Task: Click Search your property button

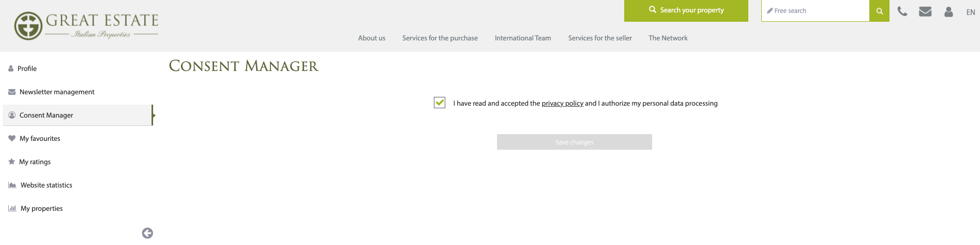Action: (x=686, y=10)
